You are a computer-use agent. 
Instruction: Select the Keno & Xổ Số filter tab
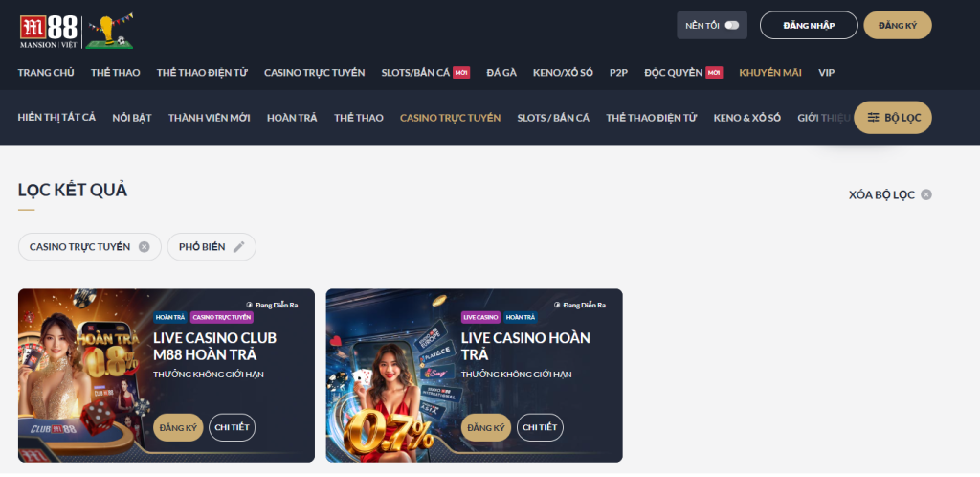click(x=747, y=118)
